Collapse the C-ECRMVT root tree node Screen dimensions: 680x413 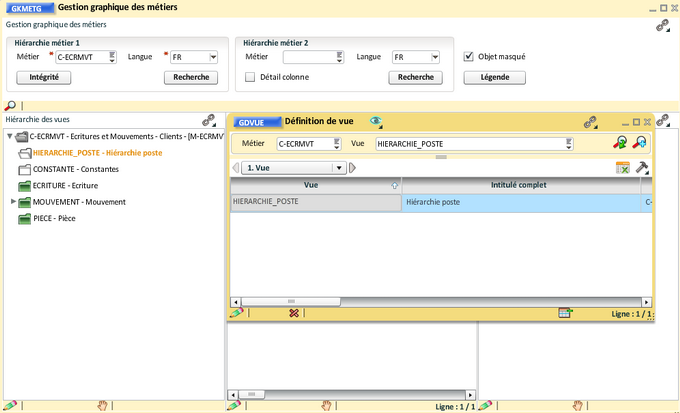coord(9,137)
